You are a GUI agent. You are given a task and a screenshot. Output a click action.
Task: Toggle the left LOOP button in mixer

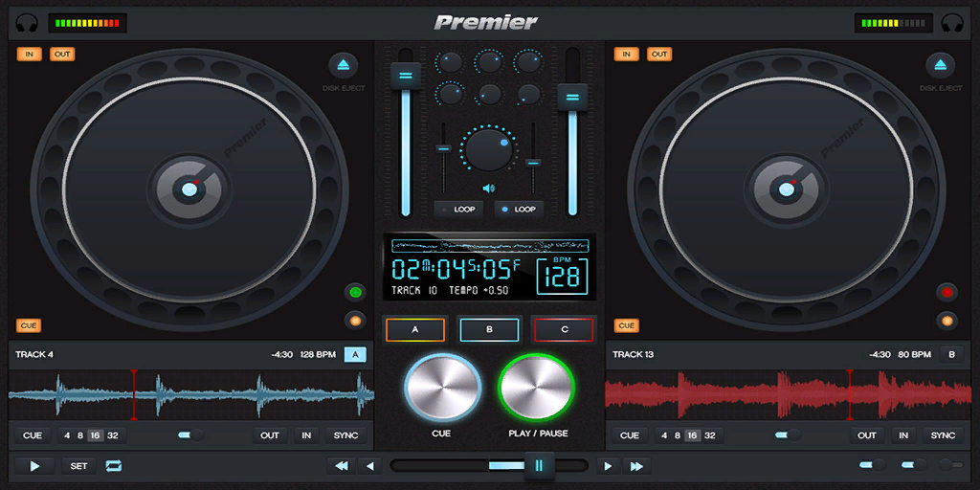[458, 210]
